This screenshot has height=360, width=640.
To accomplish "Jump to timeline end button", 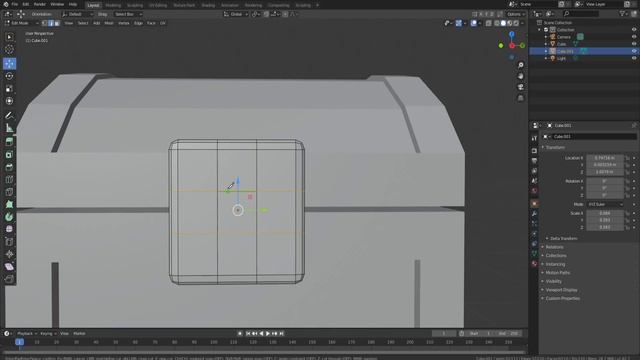I will 281,333.
